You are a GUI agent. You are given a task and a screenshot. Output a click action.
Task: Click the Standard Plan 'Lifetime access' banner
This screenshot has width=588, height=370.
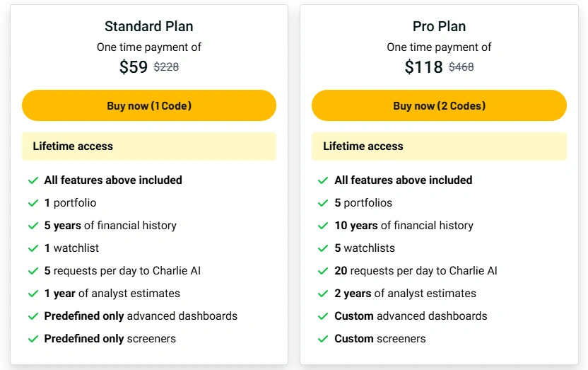[x=149, y=146]
